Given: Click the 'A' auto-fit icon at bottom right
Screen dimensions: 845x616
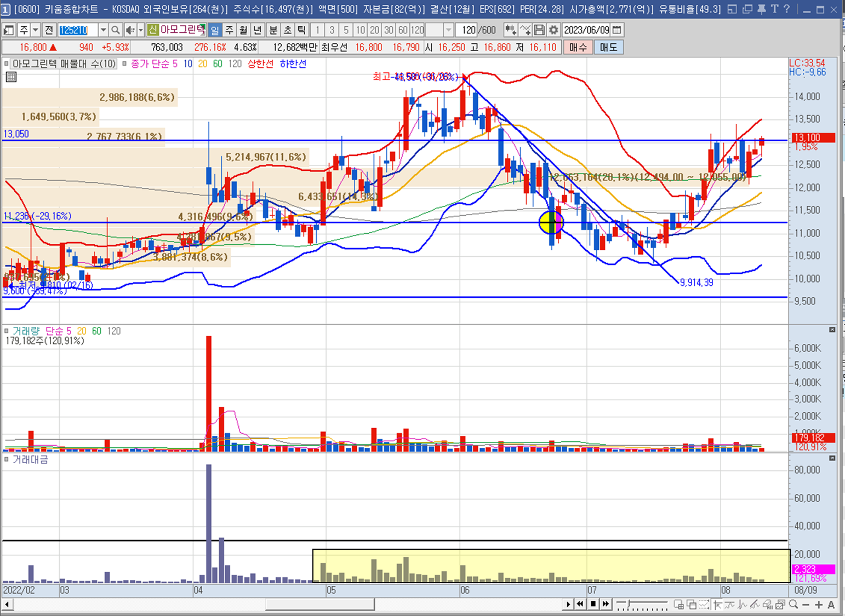Looking at the screenshot, I should point(831,605).
